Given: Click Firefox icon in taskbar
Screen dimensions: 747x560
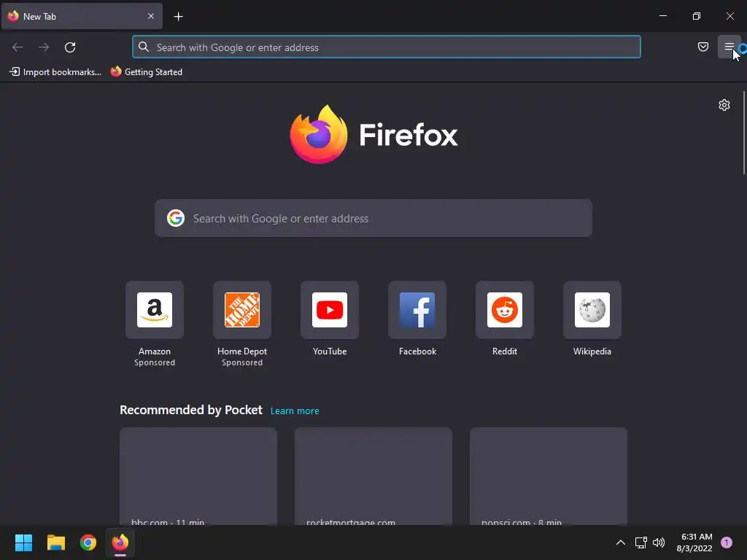Looking at the screenshot, I should (x=120, y=542).
